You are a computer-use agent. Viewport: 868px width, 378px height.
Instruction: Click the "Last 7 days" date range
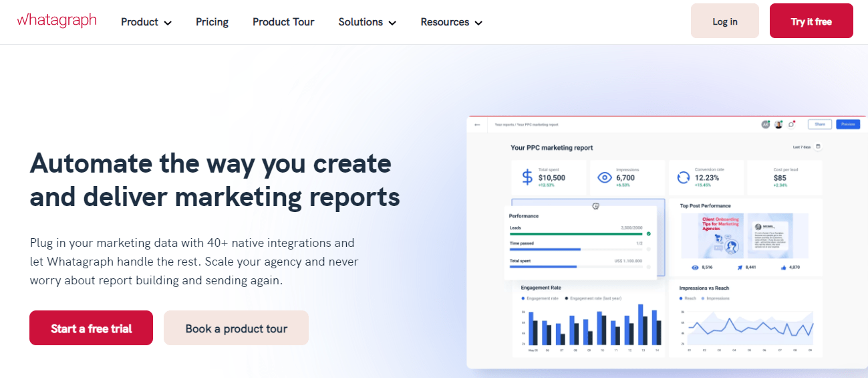(x=801, y=147)
